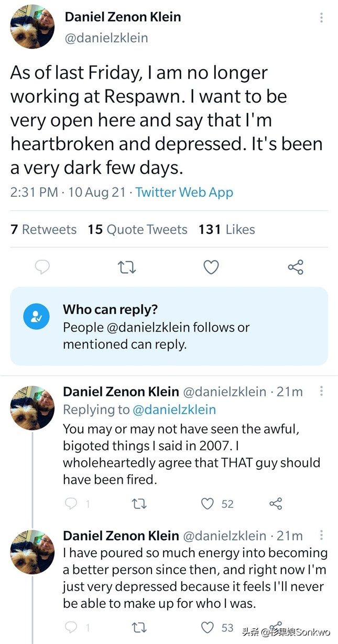Screen dimensions: 338x644
Task: Reply to the 'bigoted things' tweet
Action: [x=71, y=504]
